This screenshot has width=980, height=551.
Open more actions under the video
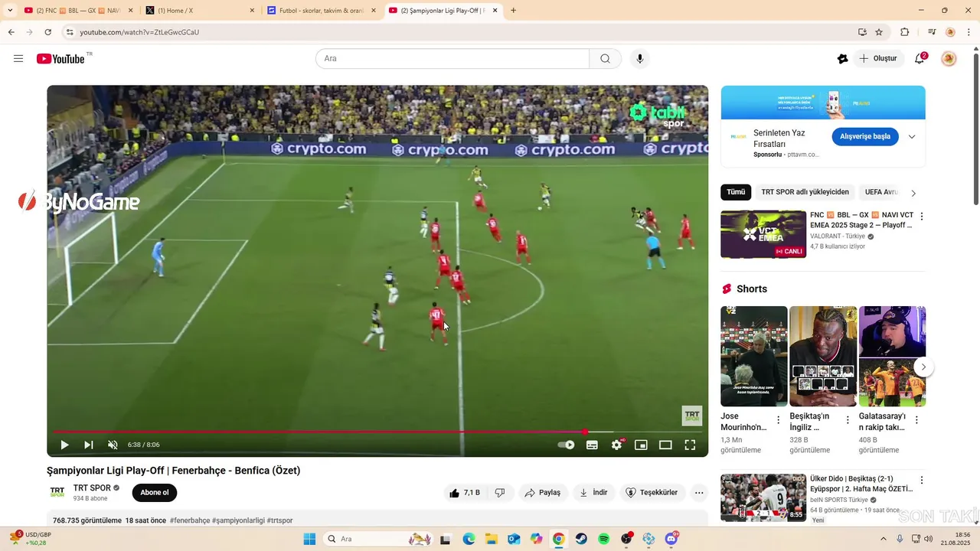click(x=699, y=493)
